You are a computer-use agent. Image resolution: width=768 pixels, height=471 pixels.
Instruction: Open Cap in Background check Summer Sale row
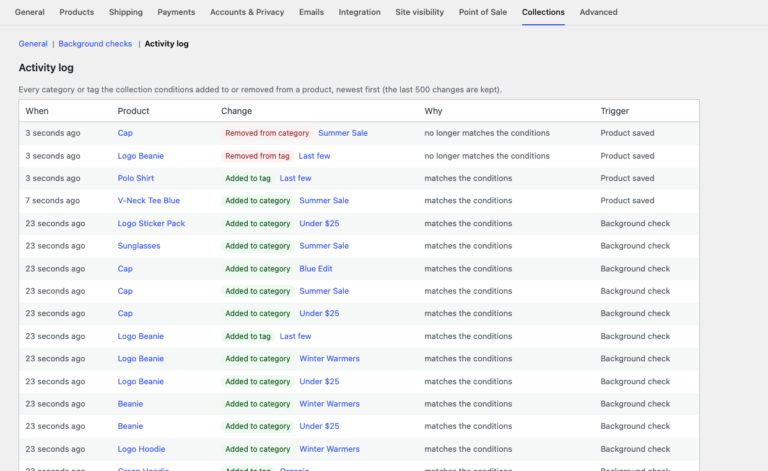pos(125,291)
